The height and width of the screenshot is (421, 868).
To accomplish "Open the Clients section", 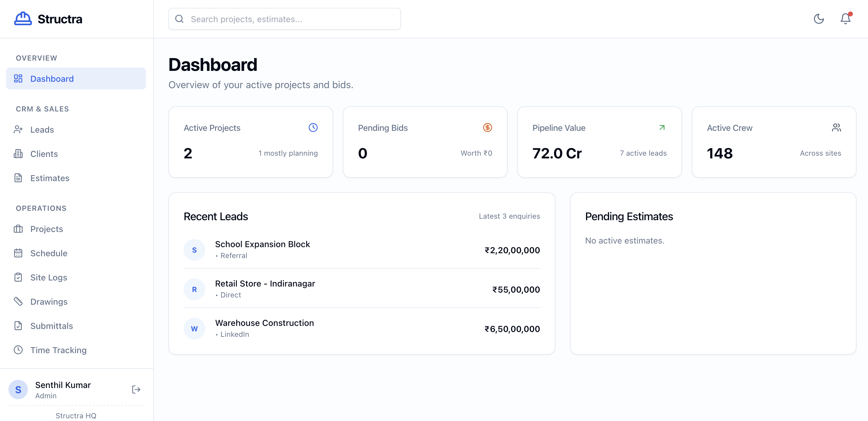I will (44, 154).
